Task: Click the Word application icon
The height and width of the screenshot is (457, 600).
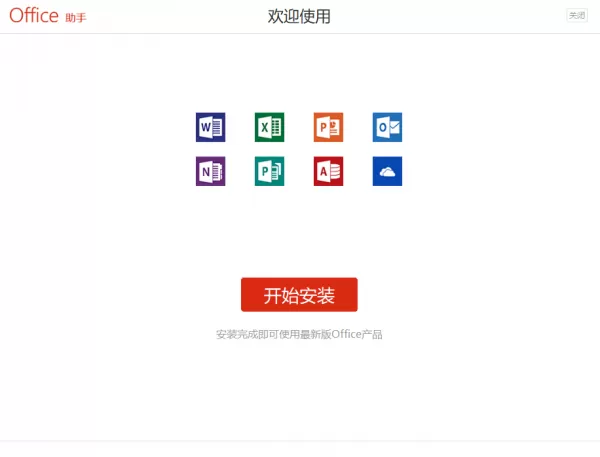Action: point(210,127)
